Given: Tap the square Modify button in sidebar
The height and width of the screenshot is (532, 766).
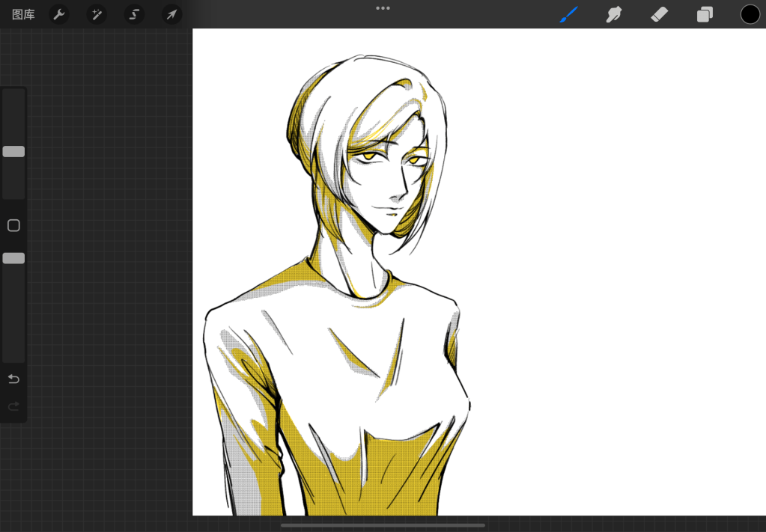Looking at the screenshot, I should click(x=13, y=225).
